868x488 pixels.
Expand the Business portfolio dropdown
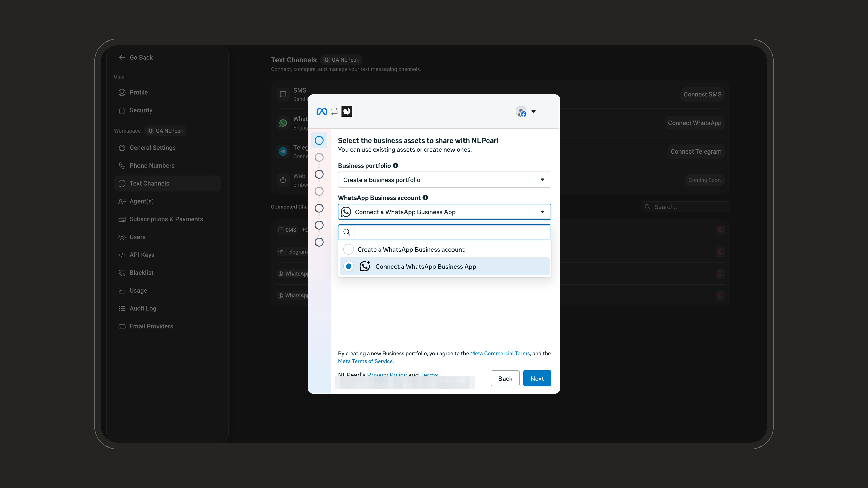point(445,180)
